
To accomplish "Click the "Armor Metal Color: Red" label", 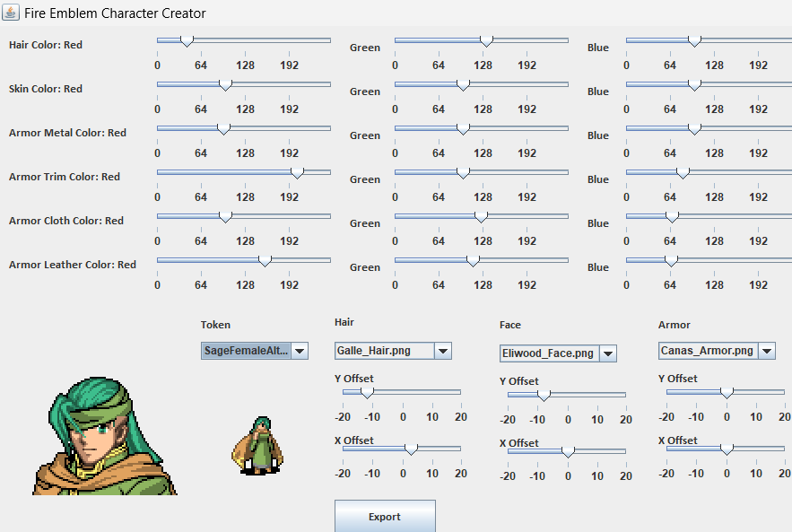I will tap(67, 133).
